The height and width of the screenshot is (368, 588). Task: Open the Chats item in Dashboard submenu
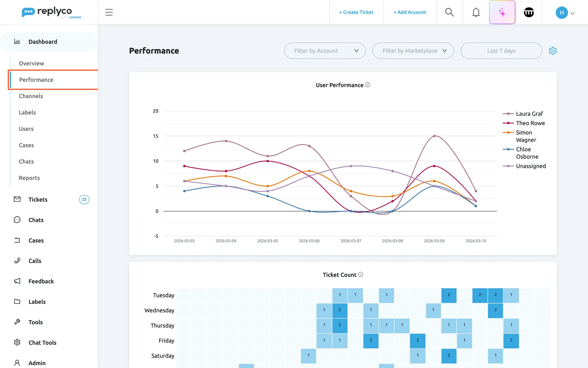(26, 162)
